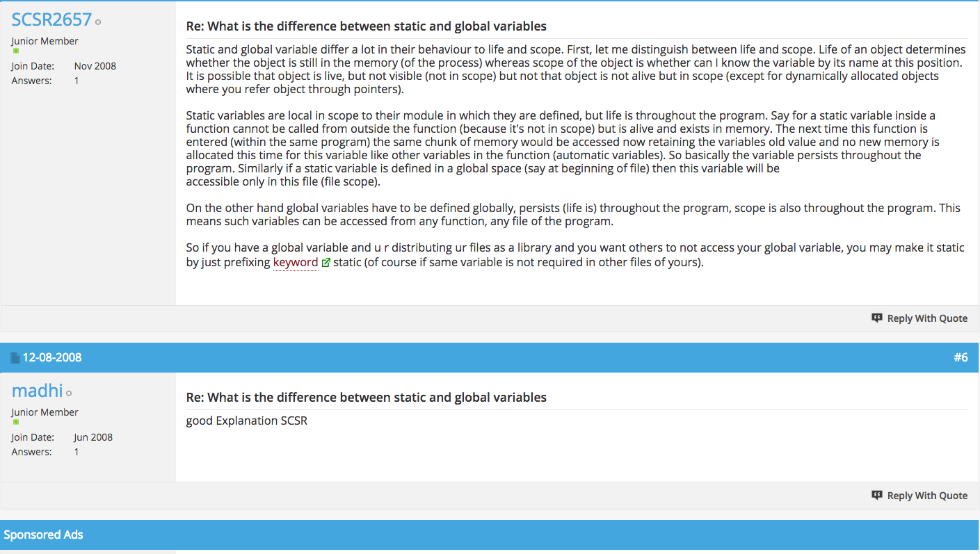Click the green reputation square under SCSR2657

pyautogui.click(x=15, y=51)
